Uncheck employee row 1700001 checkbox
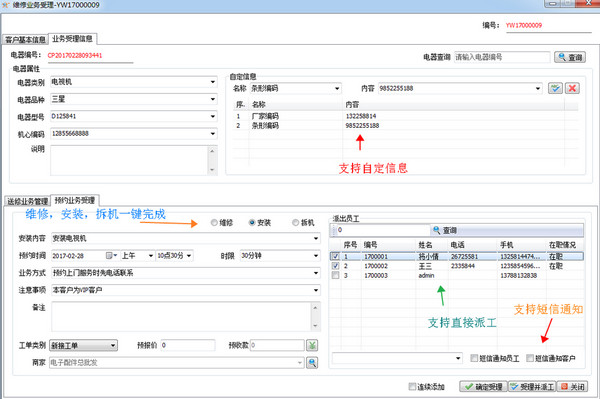 tap(336, 256)
